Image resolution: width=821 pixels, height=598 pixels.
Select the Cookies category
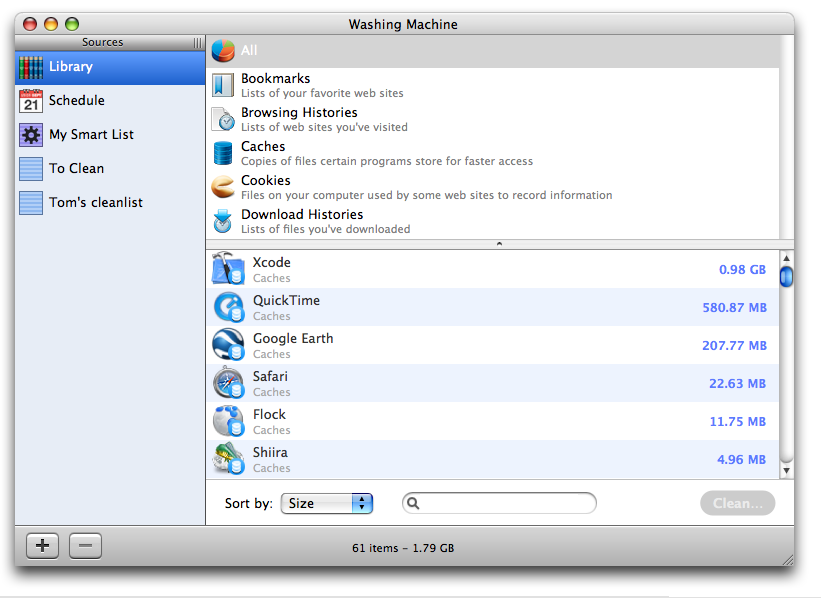pyautogui.click(x=493, y=187)
